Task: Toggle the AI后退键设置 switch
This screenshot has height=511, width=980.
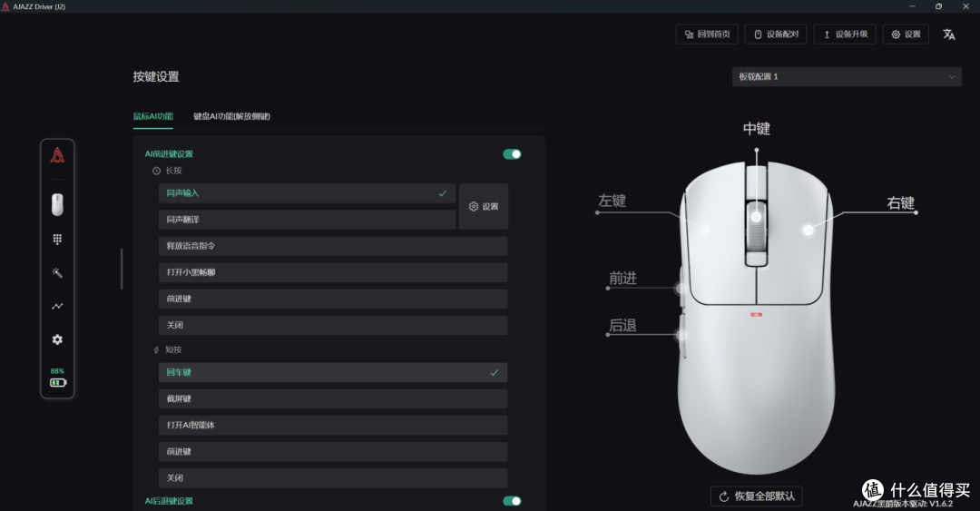Action: (x=512, y=501)
